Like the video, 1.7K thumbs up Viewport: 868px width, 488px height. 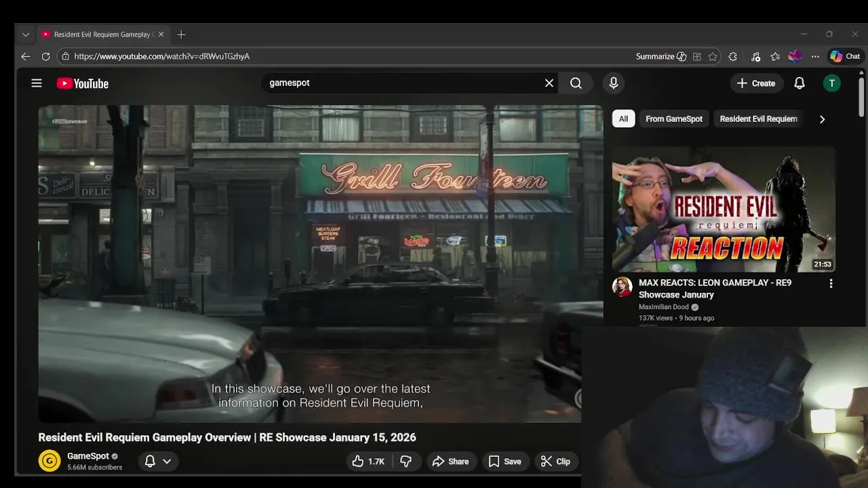pos(368,461)
